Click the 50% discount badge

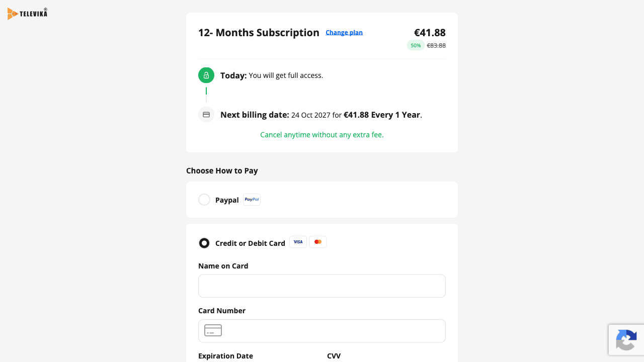point(416,45)
